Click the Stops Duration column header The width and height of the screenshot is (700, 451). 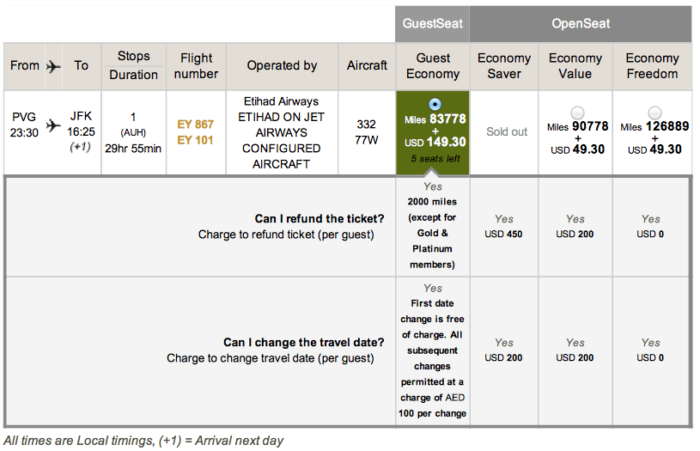133,66
